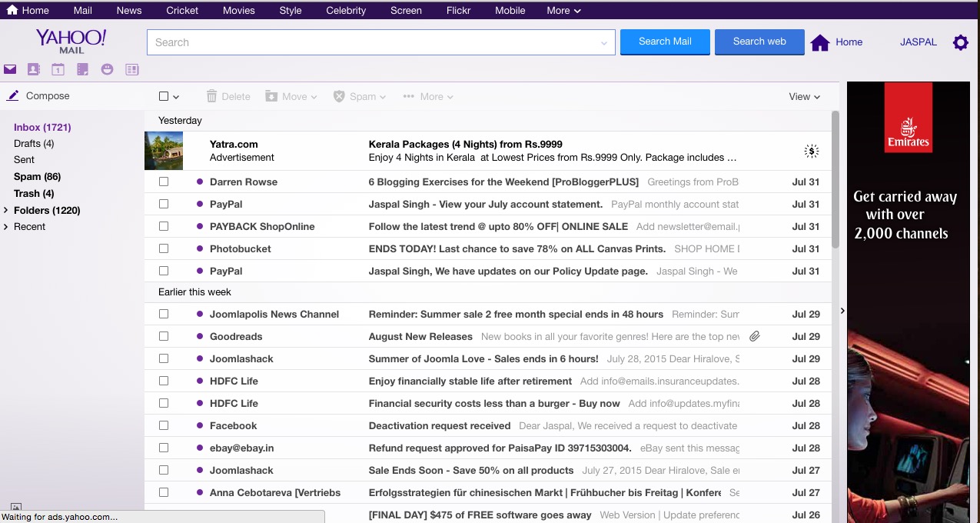The width and height of the screenshot is (980, 523).
Task: Click the Search web button
Action: (759, 42)
